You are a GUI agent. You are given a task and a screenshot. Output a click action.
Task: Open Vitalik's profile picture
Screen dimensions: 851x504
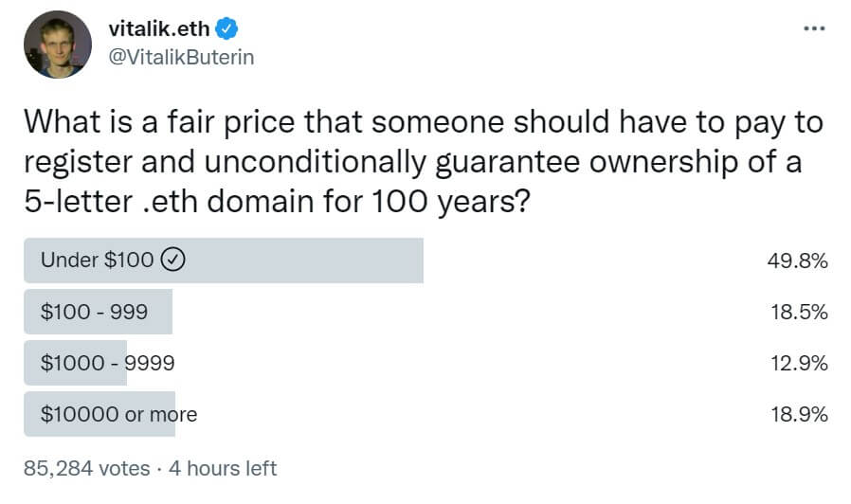[x=58, y=45]
